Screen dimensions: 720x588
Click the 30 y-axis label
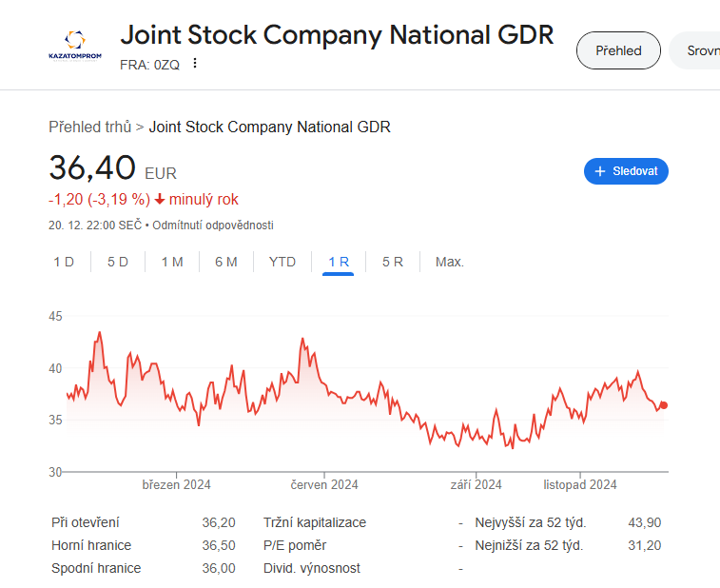pos(55,472)
